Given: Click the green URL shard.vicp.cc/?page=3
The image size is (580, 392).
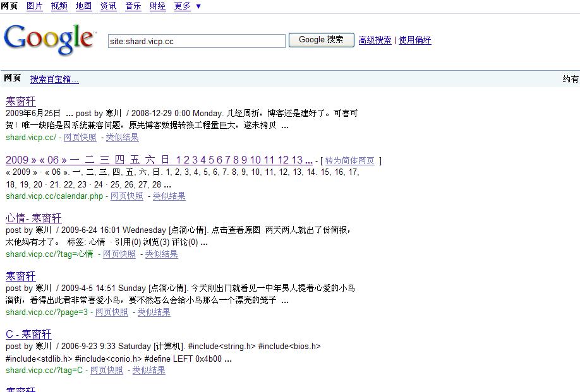Looking at the screenshot, I should pyautogui.click(x=47, y=312).
